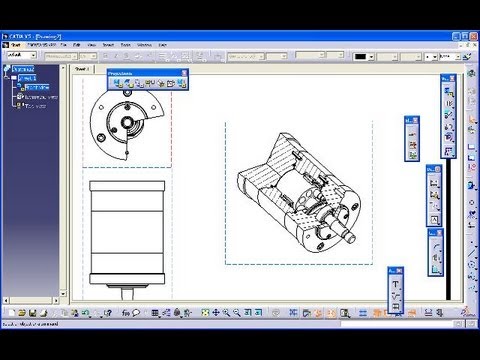Open the default style dropdown
Image resolution: width=480 pixels, height=360 pixels.
33,56
